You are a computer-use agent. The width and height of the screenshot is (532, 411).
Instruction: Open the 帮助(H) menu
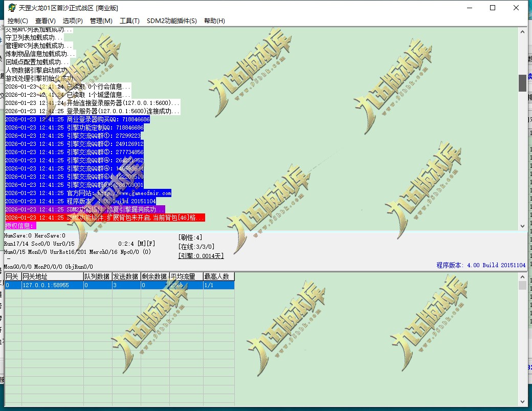[214, 20]
